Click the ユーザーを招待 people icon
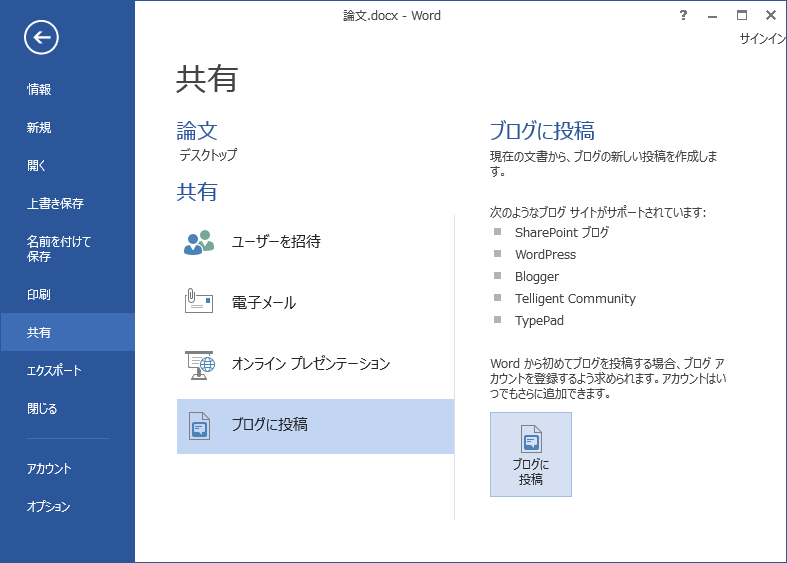Viewport: 787px width, 563px height. [199, 242]
